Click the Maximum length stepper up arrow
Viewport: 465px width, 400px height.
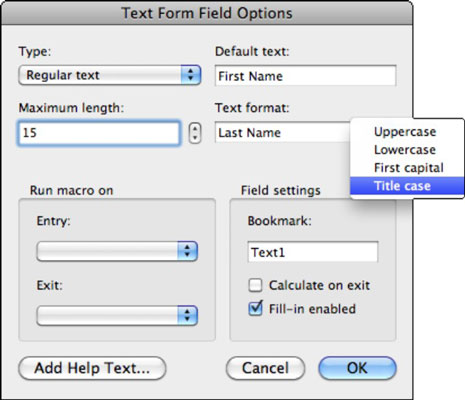coord(195,128)
